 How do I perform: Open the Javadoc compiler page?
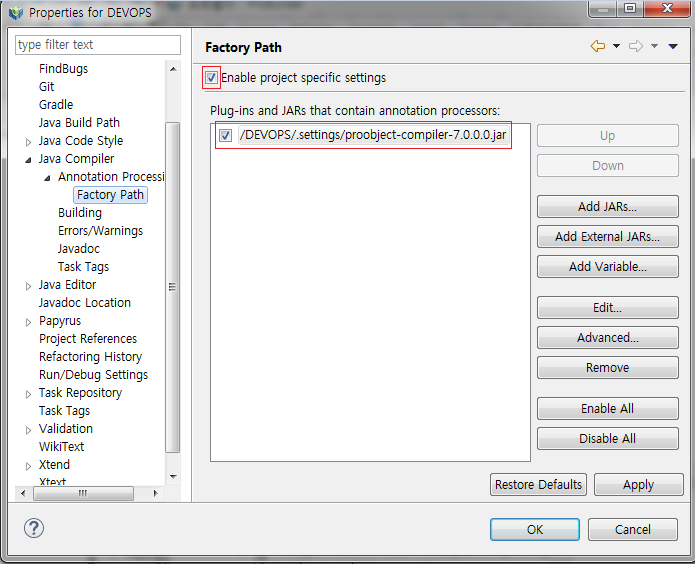coord(79,249)
